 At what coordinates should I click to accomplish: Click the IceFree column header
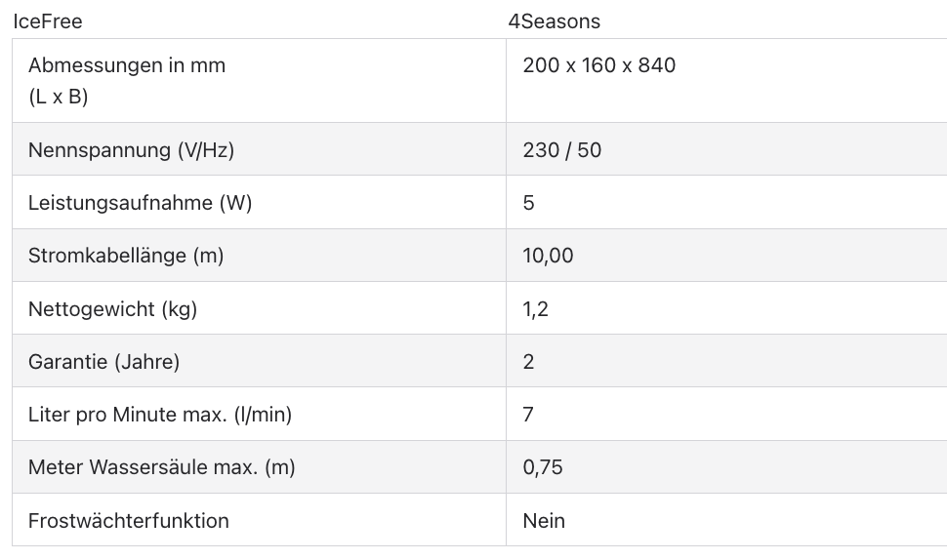pos(48,20)
